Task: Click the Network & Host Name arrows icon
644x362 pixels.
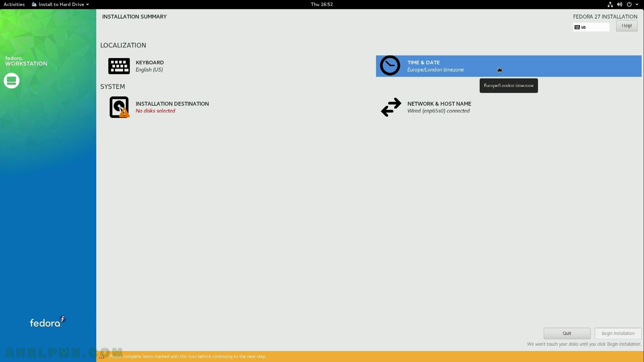Action: [389, 107]
